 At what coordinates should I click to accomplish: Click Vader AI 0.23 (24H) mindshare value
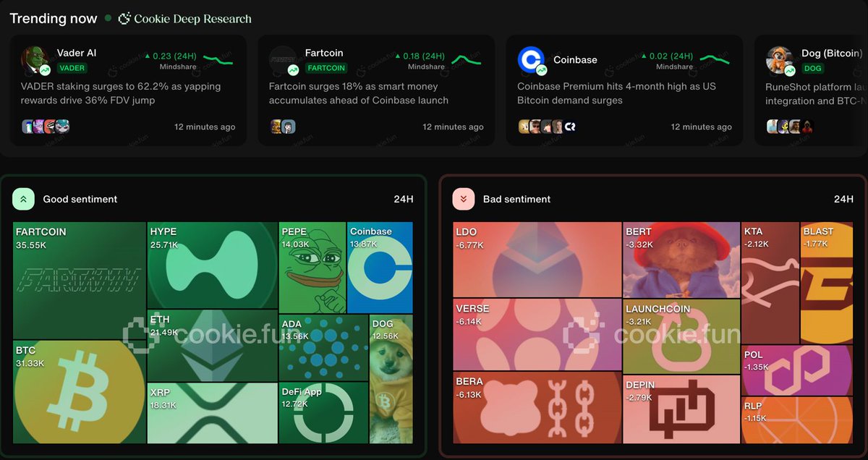(x=171, y=56)
